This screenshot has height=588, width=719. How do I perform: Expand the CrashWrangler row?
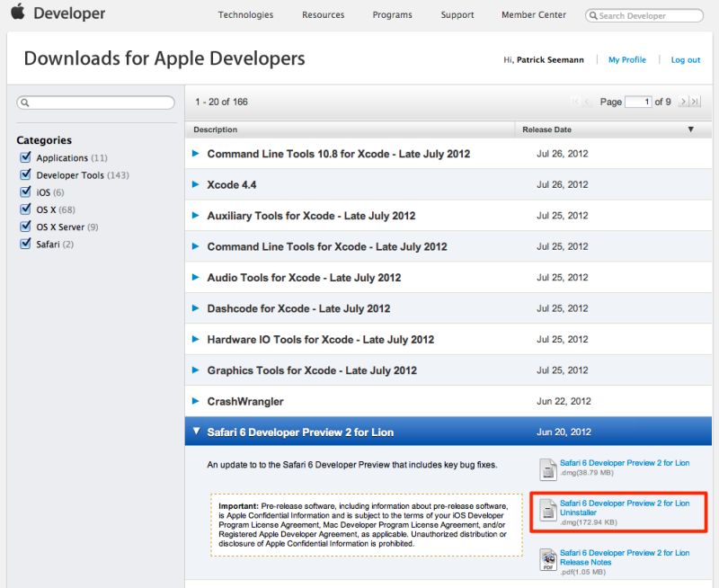196,401
